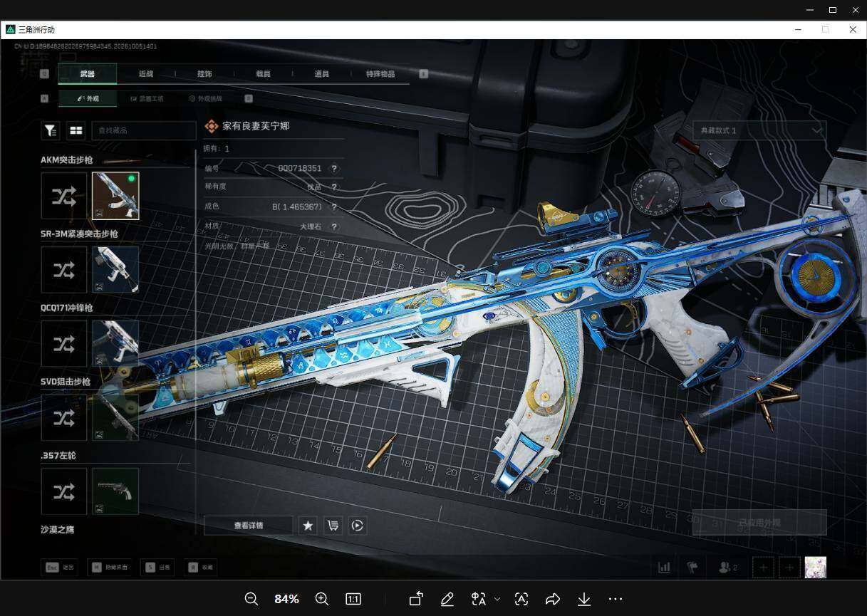
Task: Open the help icon beside 稀有度
Action: [333, 187]
